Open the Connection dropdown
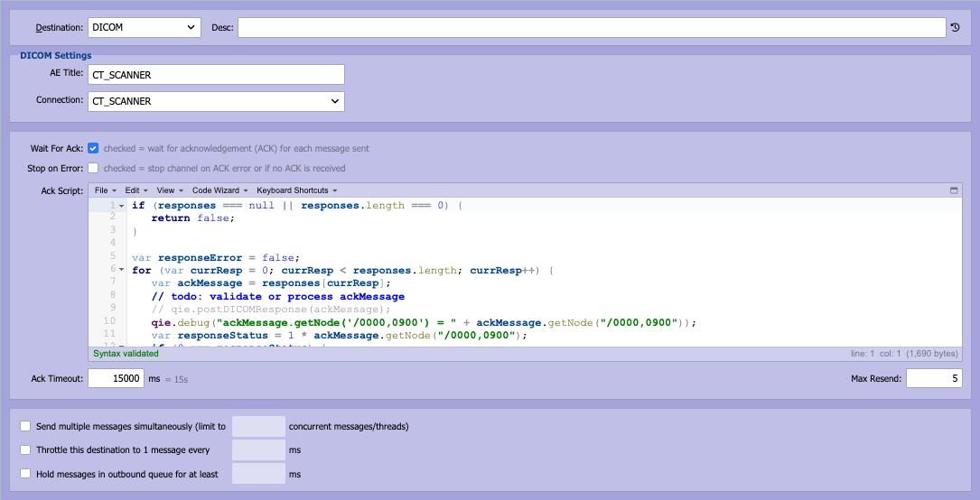 (x=216, y=101)
